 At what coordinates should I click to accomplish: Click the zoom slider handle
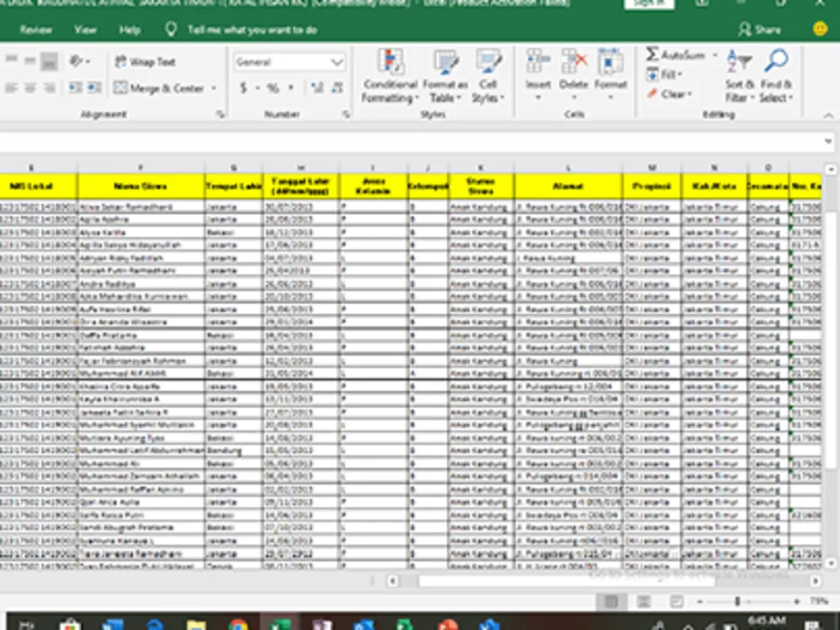point(738,601)
